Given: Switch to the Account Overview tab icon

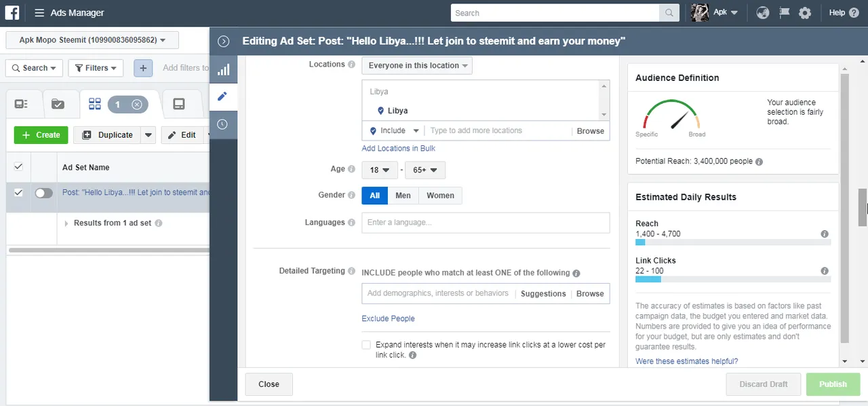Looking at the screenshot, I should click(21, 104).
